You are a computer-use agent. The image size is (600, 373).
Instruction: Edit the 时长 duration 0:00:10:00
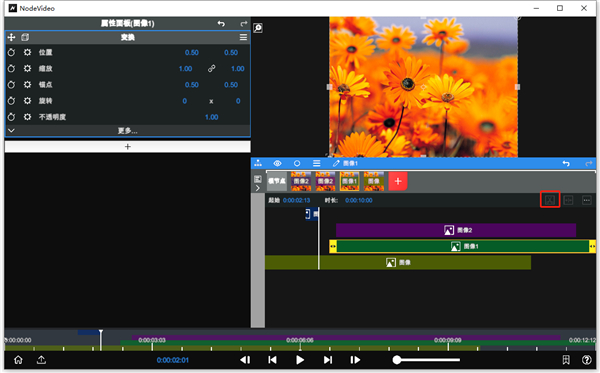(359, 200)
